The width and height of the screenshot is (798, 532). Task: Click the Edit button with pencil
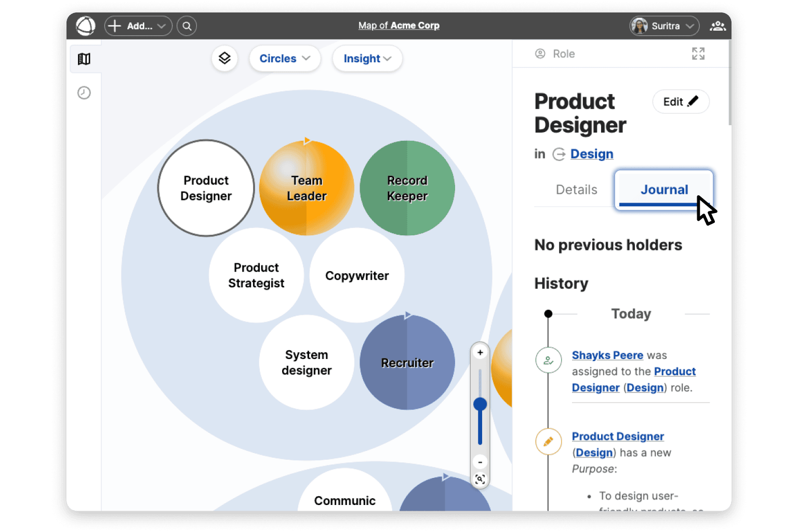pyautogui.click(x=681, y=102)
